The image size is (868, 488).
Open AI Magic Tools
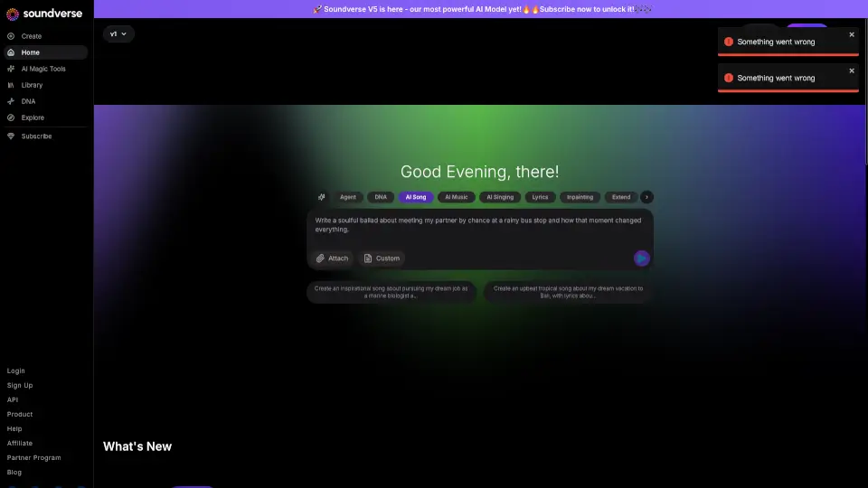(x=45, y=69)
